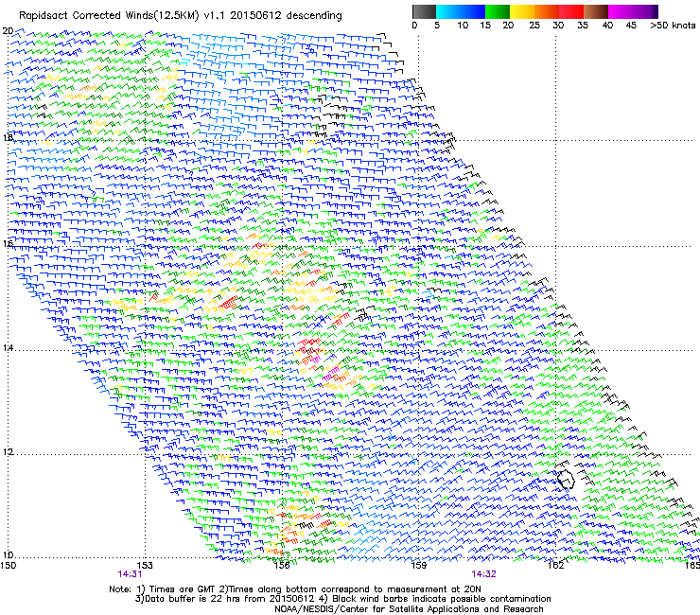Click the latitude label 18
Screen dimensions: 700x615
pyautogui.click(x=8, y=137)
